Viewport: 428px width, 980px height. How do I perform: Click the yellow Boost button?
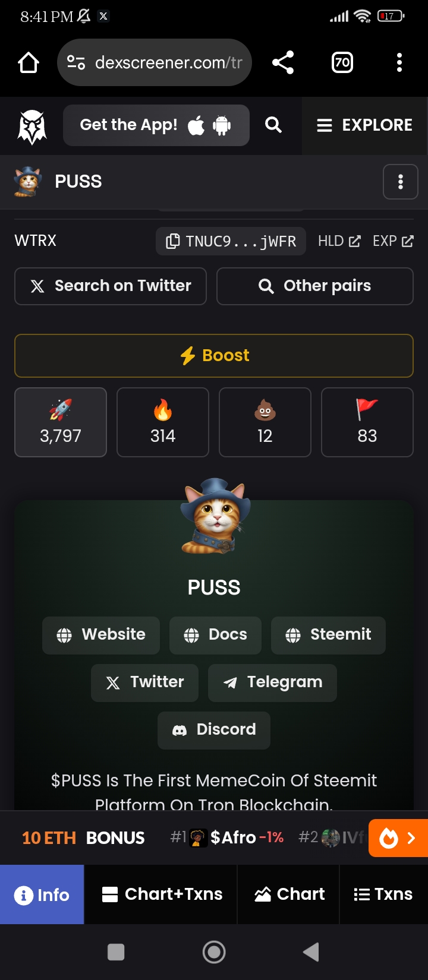click(x=214, y=356)
